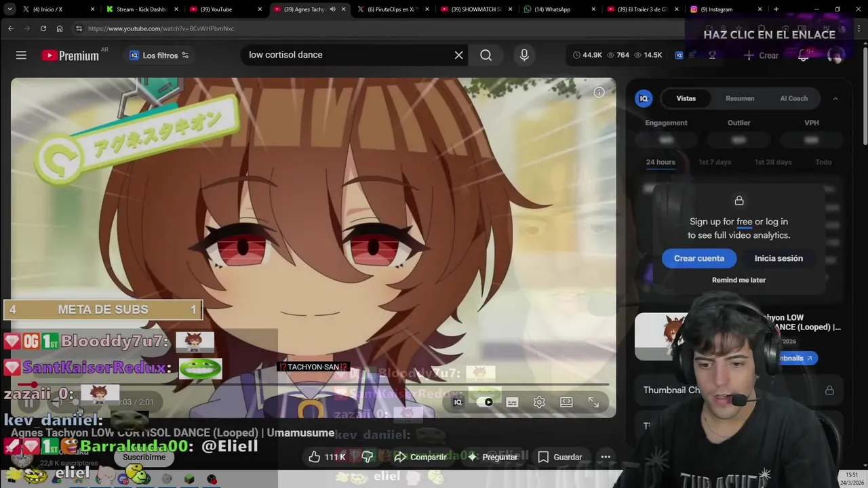Image resolution: width=868 pixels, height=488 pixels.
Task: Select the Vistas tab in vidIQ panel
Action: (686, 98)
